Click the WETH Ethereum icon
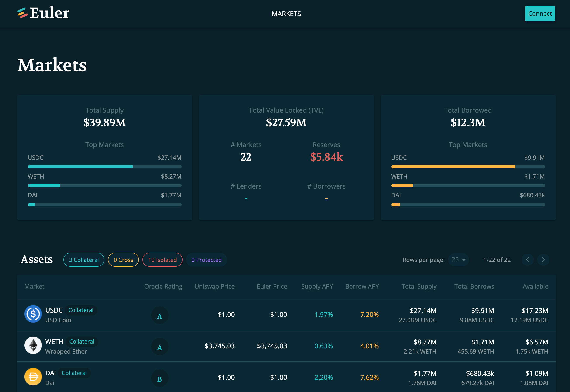 [x=33, y=345]
